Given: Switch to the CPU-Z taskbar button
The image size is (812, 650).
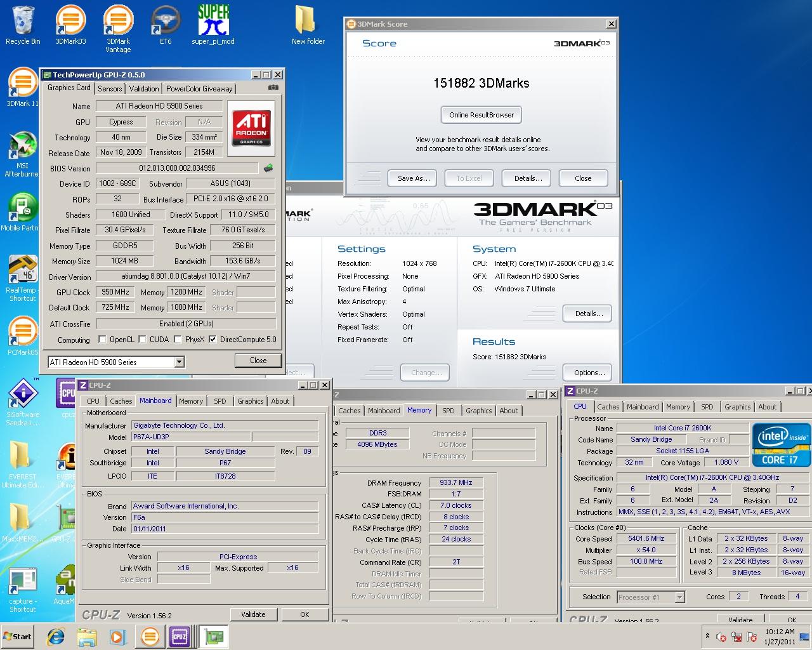Looking at the screenshot, I should click(180, 637).
